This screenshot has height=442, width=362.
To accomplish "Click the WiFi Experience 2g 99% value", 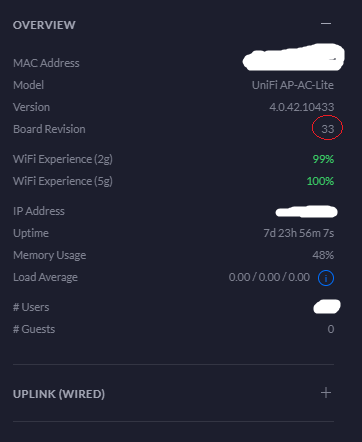I will tap(323, 159).
